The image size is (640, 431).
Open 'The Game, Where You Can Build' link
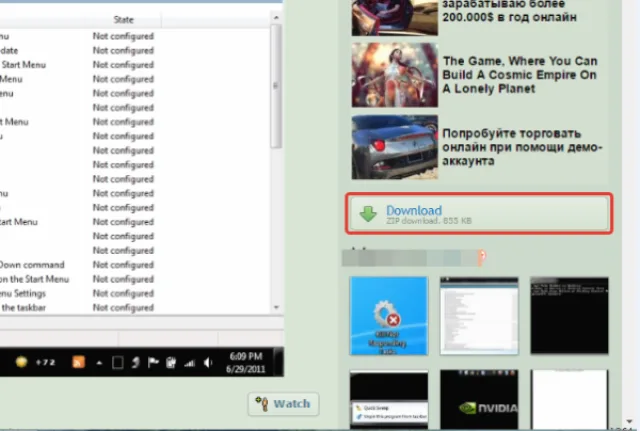pyautogui.click(x=520, y=75)
